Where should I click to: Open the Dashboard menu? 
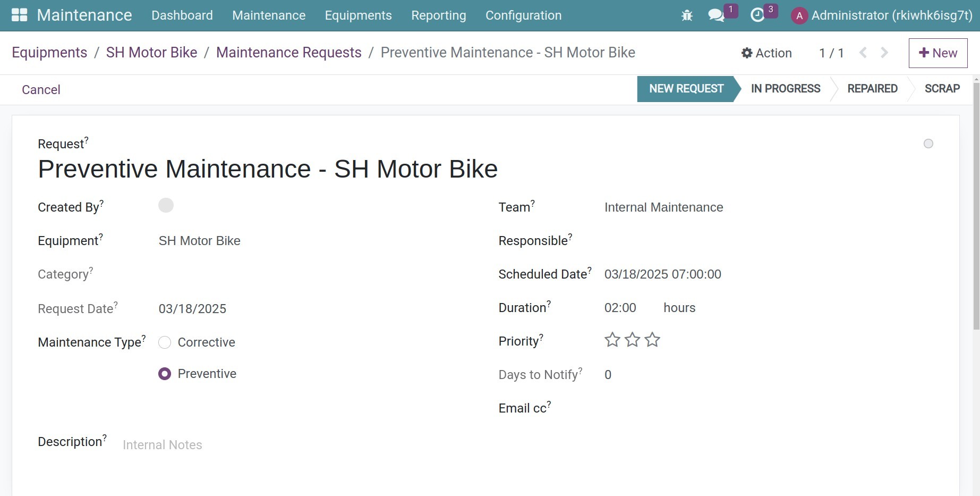[182, 15]
